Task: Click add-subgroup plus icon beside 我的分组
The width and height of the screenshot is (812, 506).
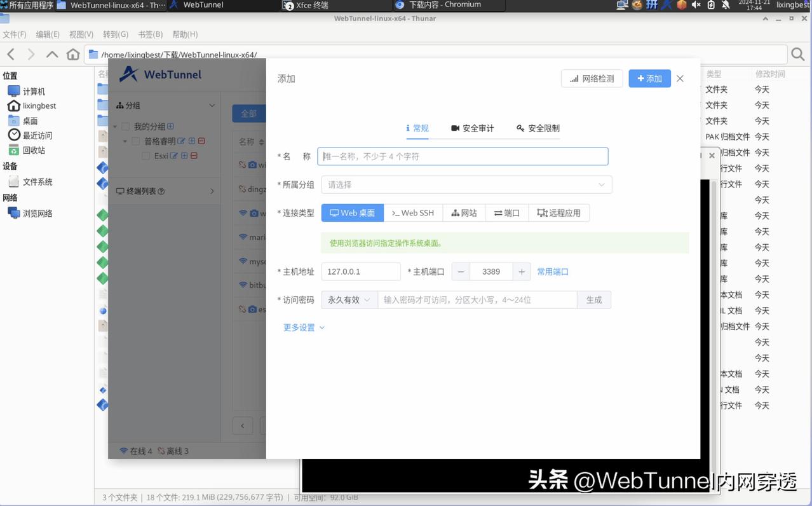Action: [170, 126]
